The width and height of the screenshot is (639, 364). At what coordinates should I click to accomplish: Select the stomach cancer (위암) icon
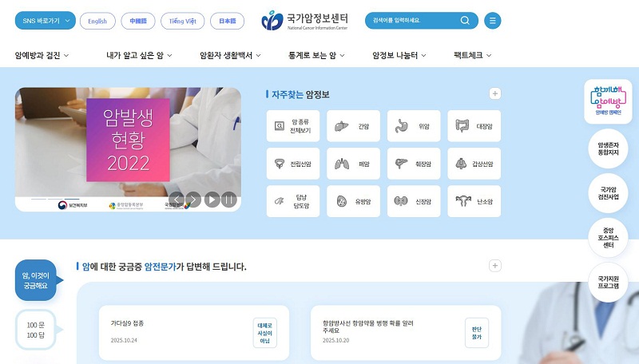coord(402,126)
